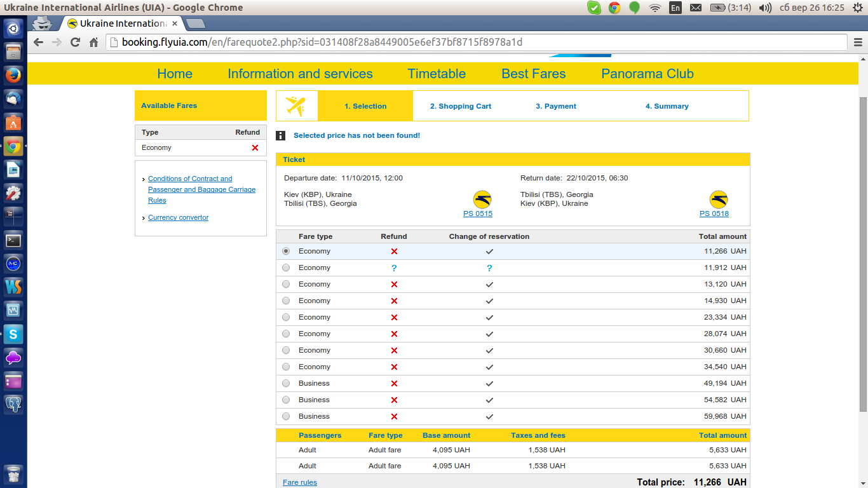Open Skype from the dock
The width and height of the screenshot is (868, 488).
tap(13, 334)
